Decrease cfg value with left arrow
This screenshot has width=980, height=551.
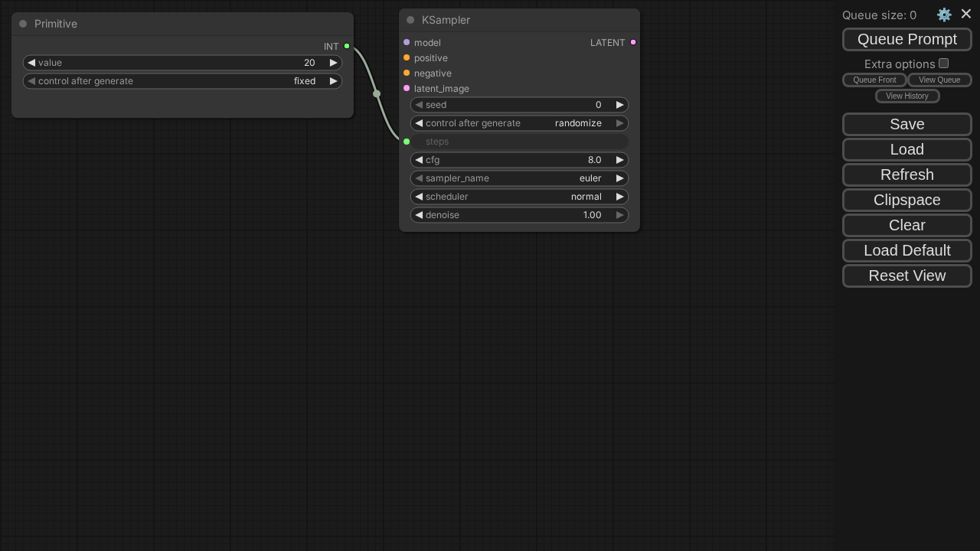[419, 160]
